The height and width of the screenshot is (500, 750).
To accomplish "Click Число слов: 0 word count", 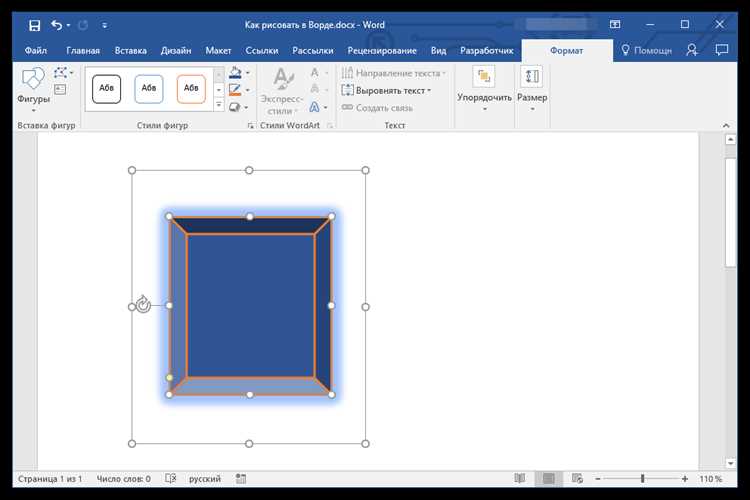I will point(123,478).
